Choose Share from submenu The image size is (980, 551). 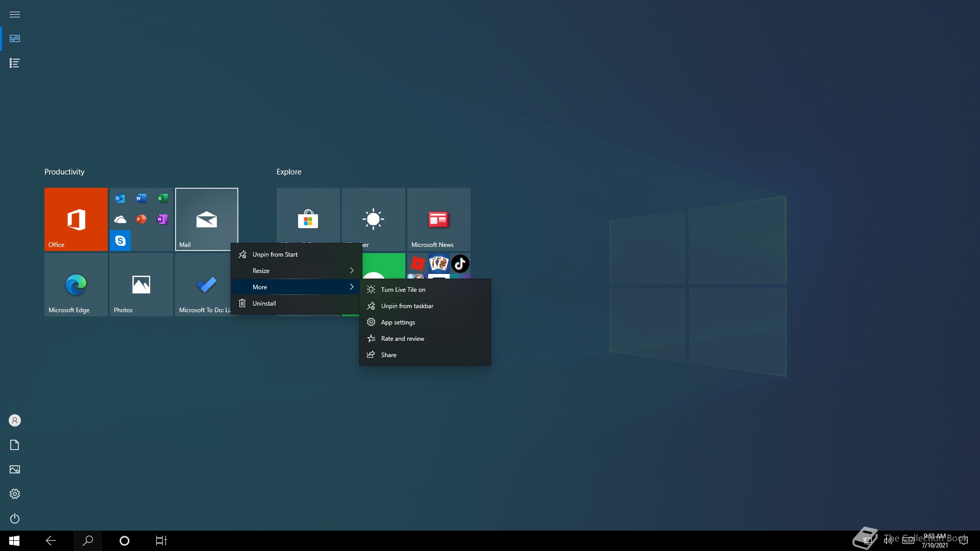[425, 355]
